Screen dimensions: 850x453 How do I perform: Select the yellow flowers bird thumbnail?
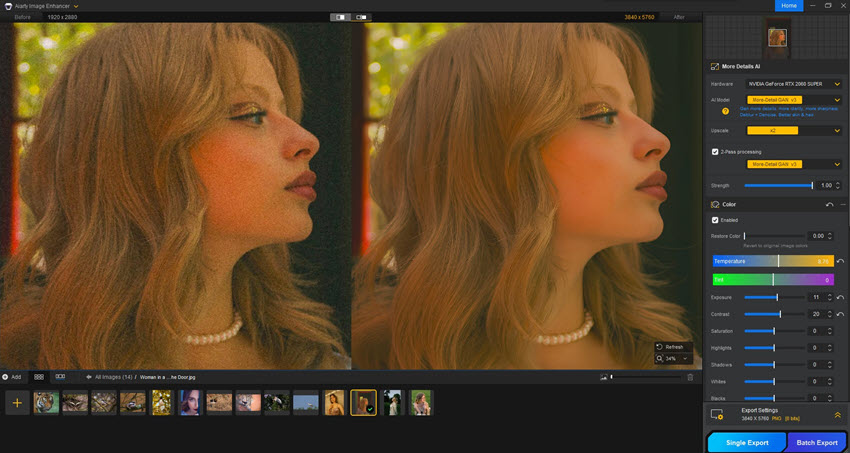[162, 403]
